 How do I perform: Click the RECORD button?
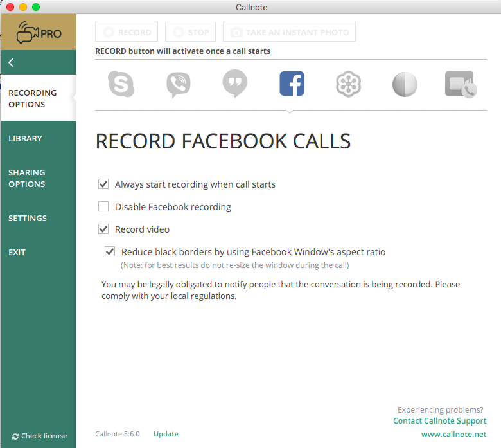coord(127,32)
